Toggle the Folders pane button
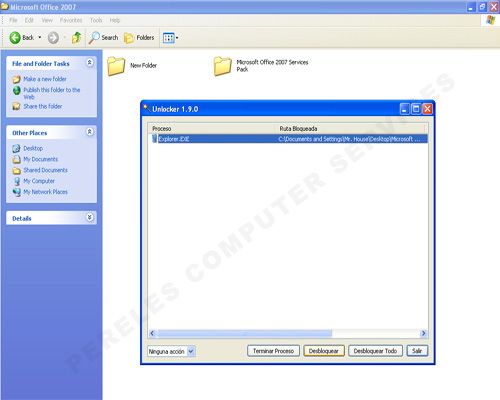This screenshot has height=400, width=500. pos(139,38)
